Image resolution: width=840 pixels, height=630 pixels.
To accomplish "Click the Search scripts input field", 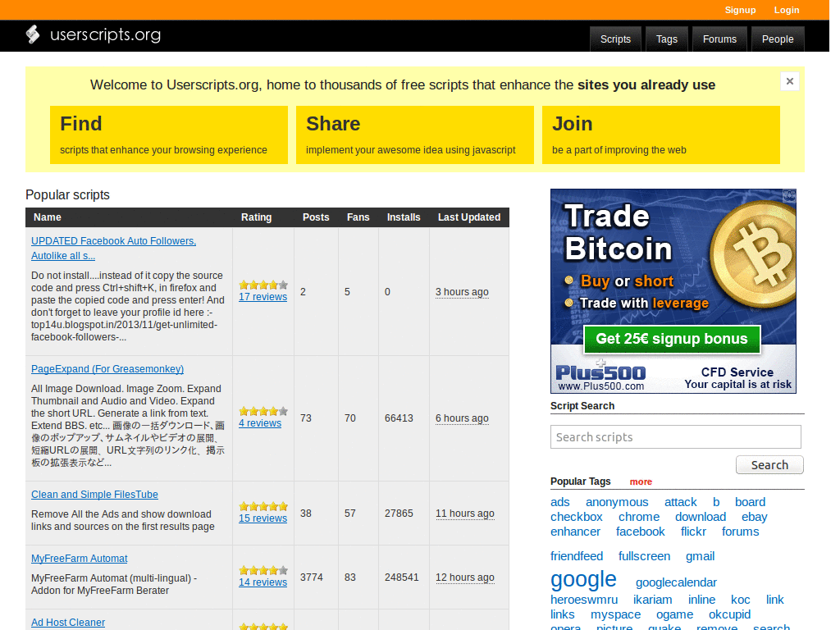I will pos(676,437).
